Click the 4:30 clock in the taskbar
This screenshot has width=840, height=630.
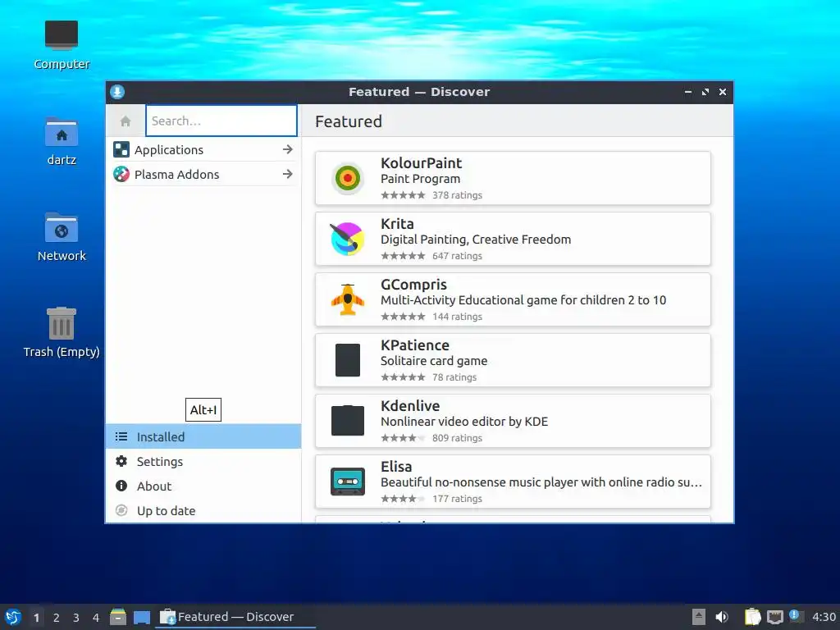pyautogui.click(x=824, y=617)
